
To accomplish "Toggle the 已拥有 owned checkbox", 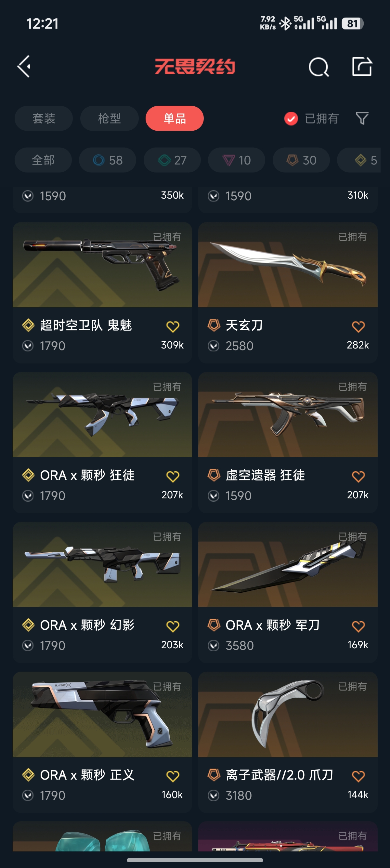I will click(291, 119).
